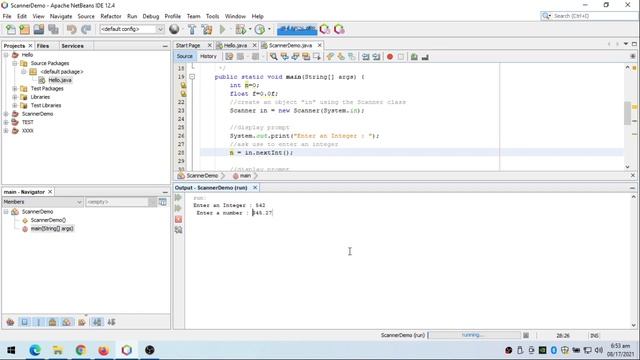Click the New Project toolbar icon
Viewport: 640px width, 360px height.
[x=24, y=29]
